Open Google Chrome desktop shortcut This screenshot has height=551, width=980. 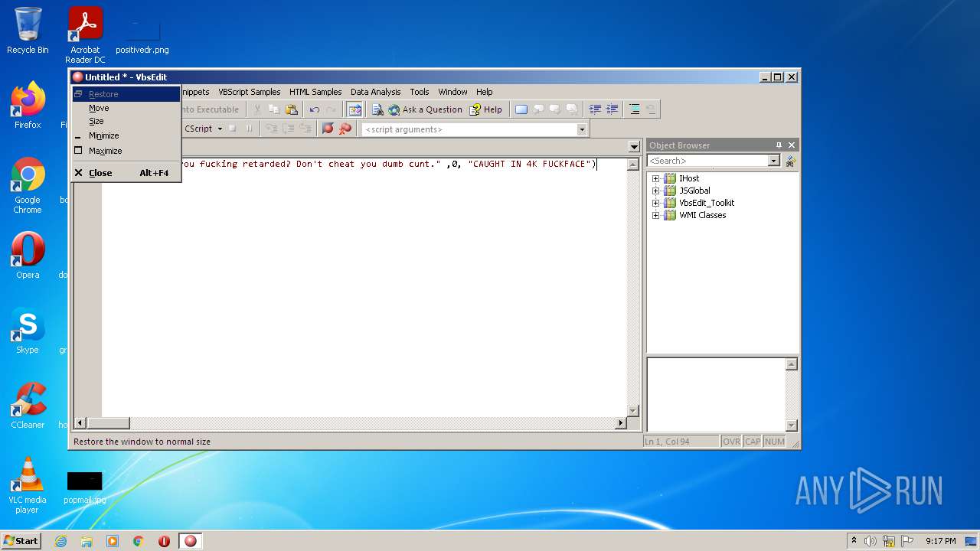[x=28, y=186]
